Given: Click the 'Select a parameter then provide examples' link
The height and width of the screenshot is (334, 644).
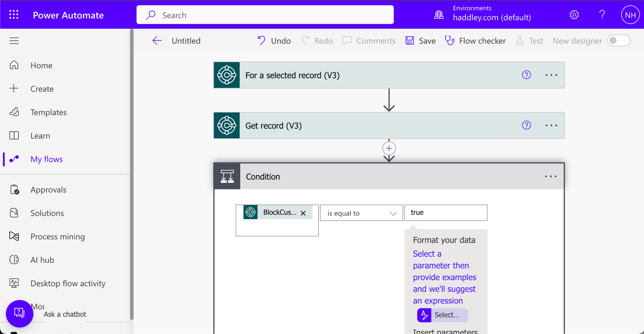Looking at the screenshot, I should coord(444,277).
